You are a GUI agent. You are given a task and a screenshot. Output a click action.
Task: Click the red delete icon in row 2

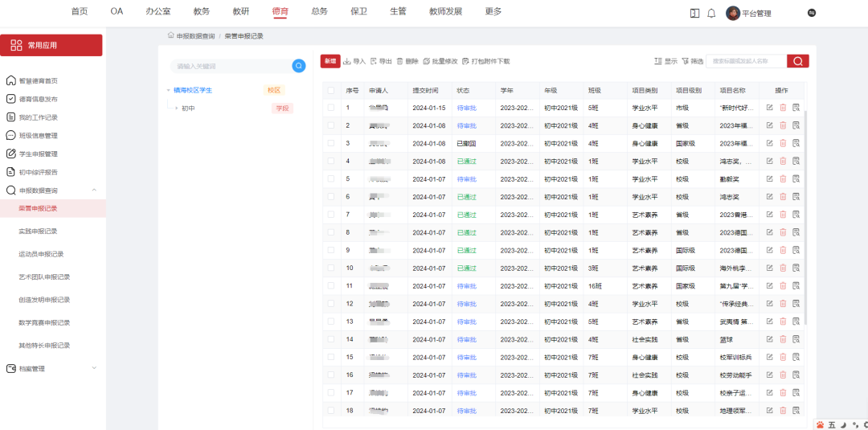click(783, 125)
